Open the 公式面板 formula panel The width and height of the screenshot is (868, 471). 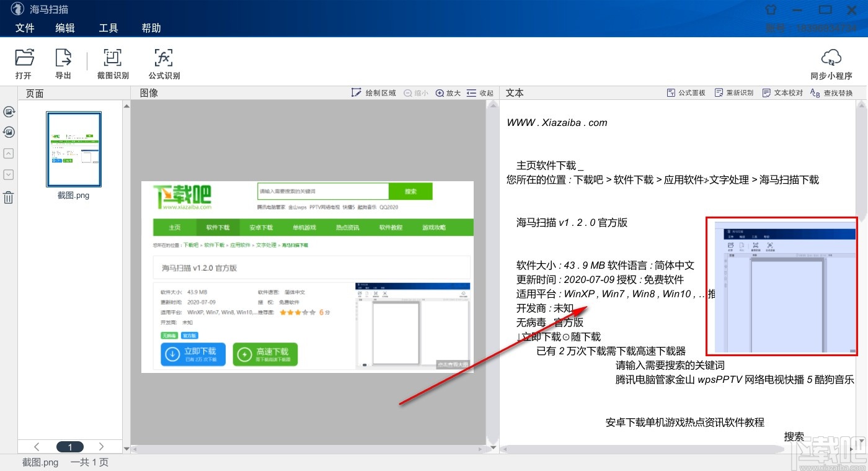(x=686, y=93)
